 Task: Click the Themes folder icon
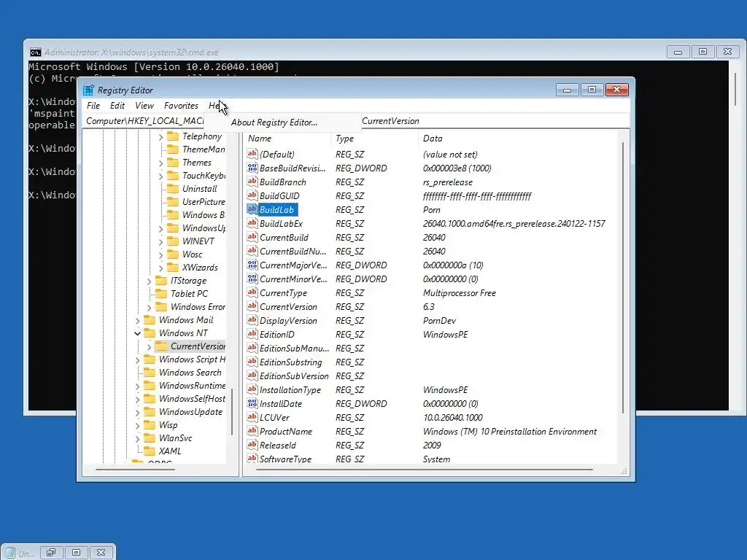pyautogui.click(x=172, y=163)
